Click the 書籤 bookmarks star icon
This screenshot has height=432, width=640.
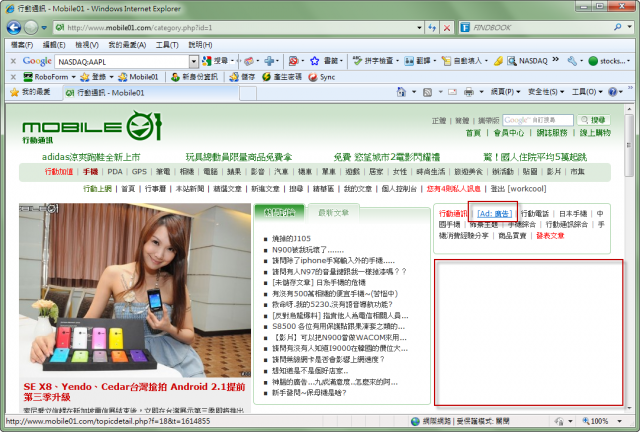click(x=314, y=61)
